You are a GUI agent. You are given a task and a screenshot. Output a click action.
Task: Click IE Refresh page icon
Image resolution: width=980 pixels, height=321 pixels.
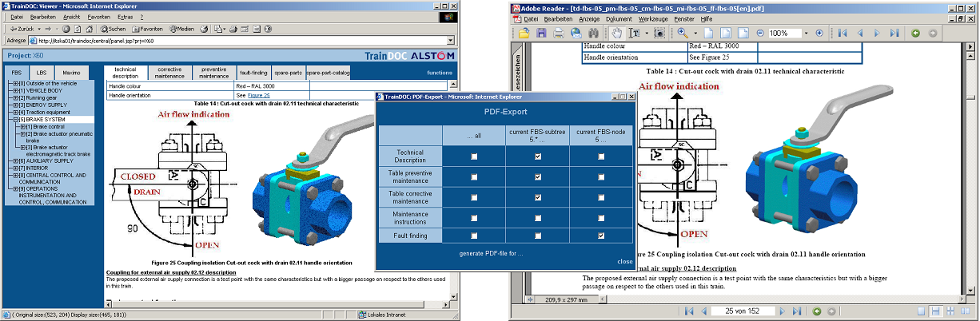coord(78,29)
